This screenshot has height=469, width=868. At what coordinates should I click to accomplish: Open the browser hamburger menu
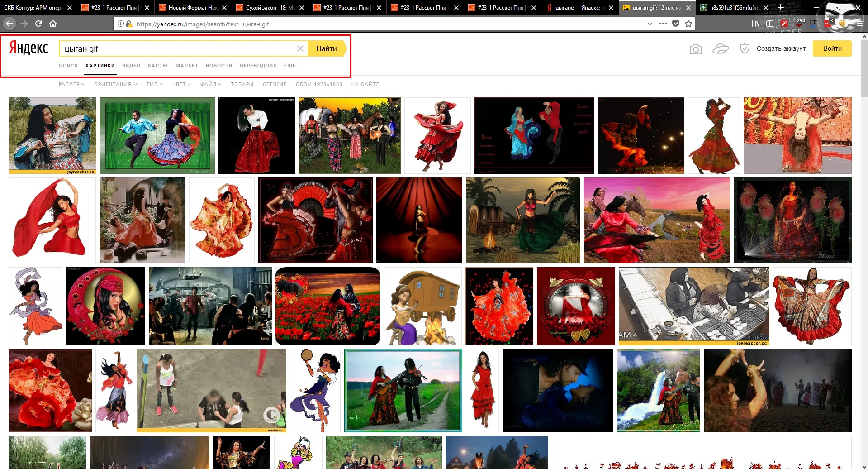tap(859, 24)
